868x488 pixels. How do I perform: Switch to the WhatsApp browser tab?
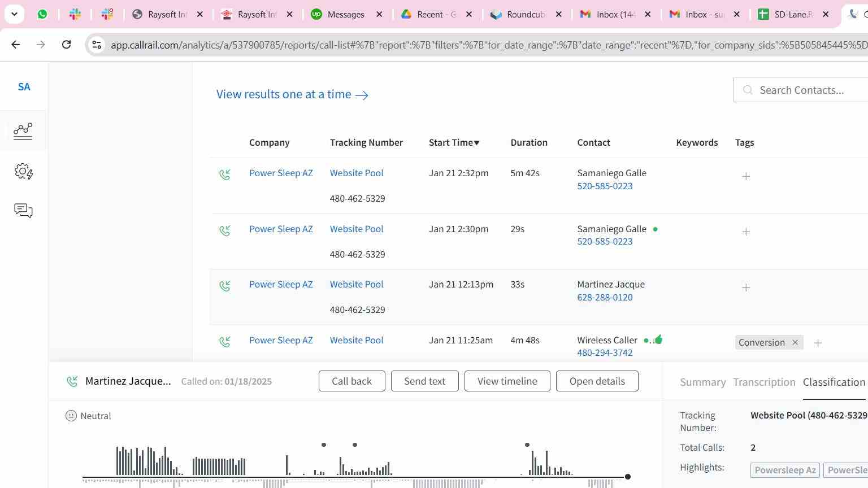pos(42,14)
